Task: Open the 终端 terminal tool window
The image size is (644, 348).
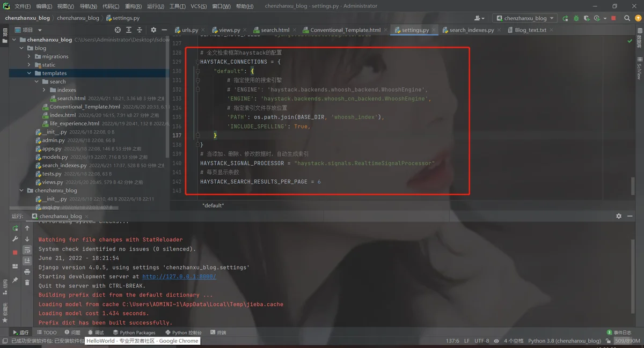Action: tap(218, 332)
